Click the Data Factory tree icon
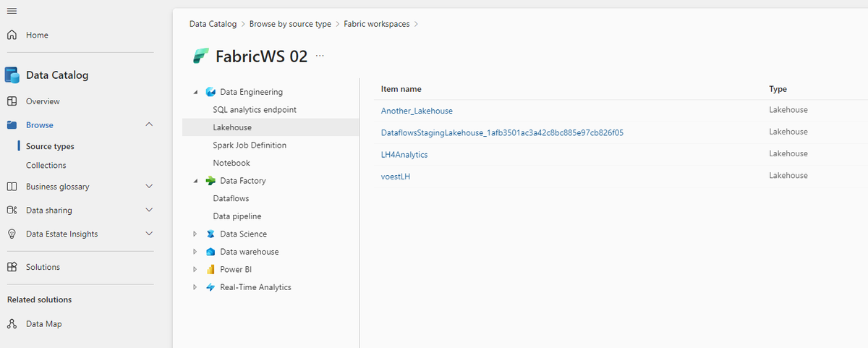 pos(210,181)
